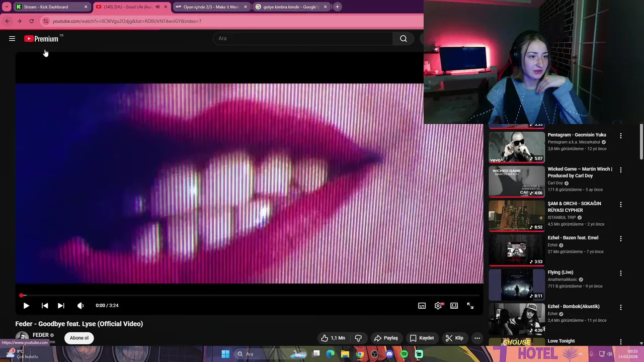
Task: Open more actions ellipsis under video
Action: (477, 338)
